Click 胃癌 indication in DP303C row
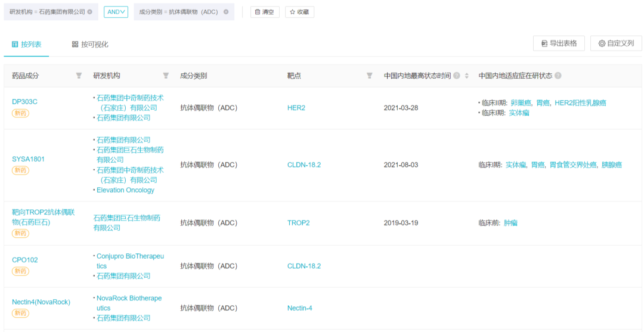 pos(543,103)
